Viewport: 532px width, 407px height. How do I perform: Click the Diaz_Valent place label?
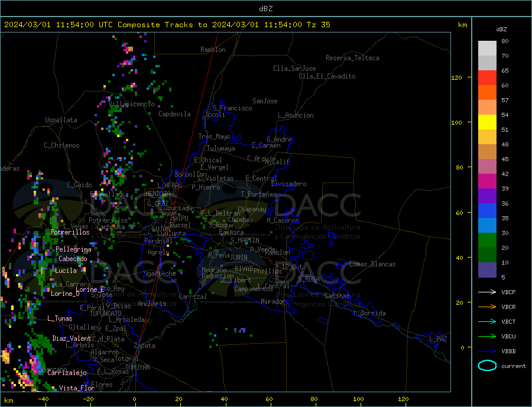click(x=72, y=338)
